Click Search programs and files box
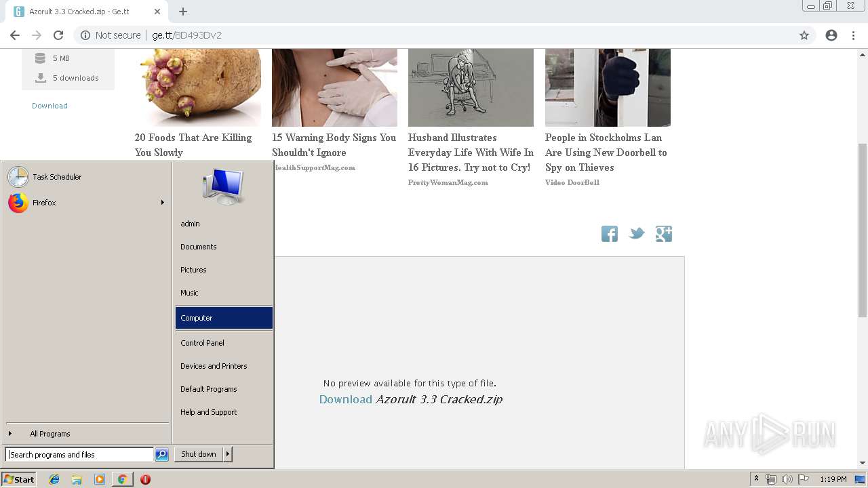The image size is (868, 488). pyautogui.click(x=80, y=455)
